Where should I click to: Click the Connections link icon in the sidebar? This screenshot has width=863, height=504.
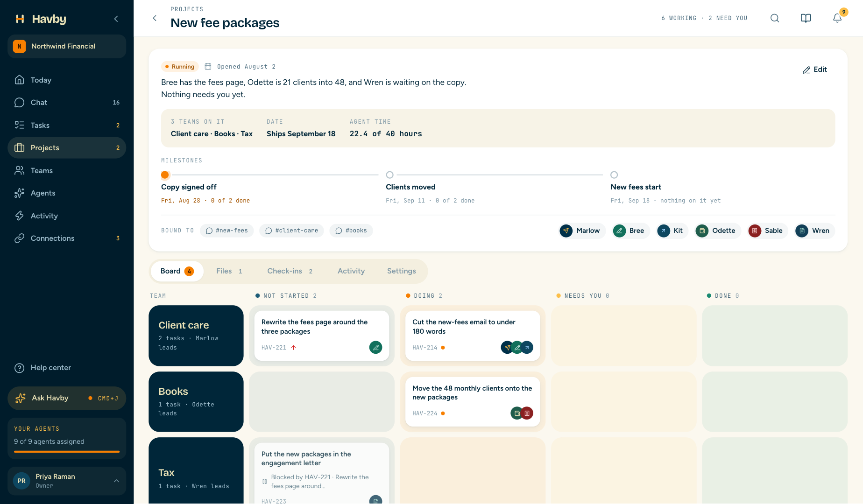point(19,238)
